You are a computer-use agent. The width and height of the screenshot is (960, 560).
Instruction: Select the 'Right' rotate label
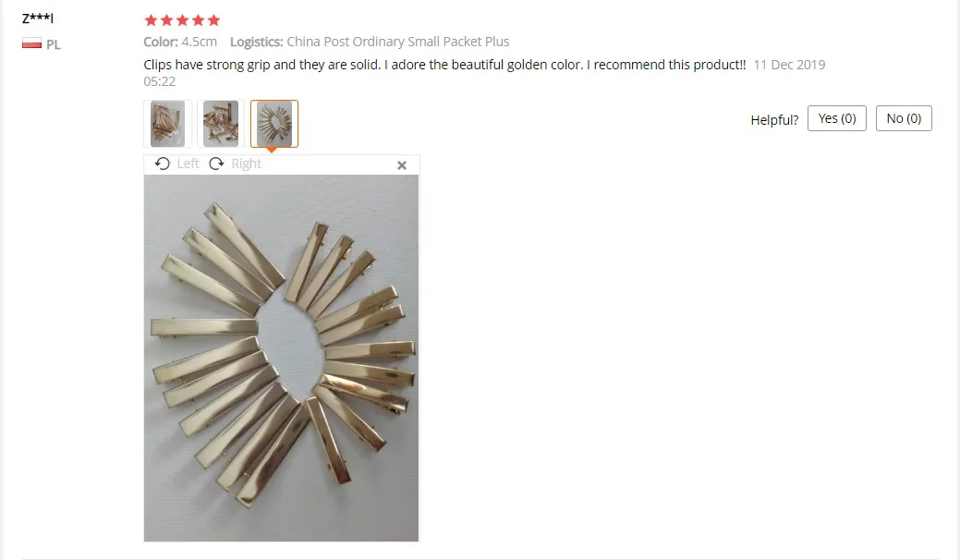[246, 164]
